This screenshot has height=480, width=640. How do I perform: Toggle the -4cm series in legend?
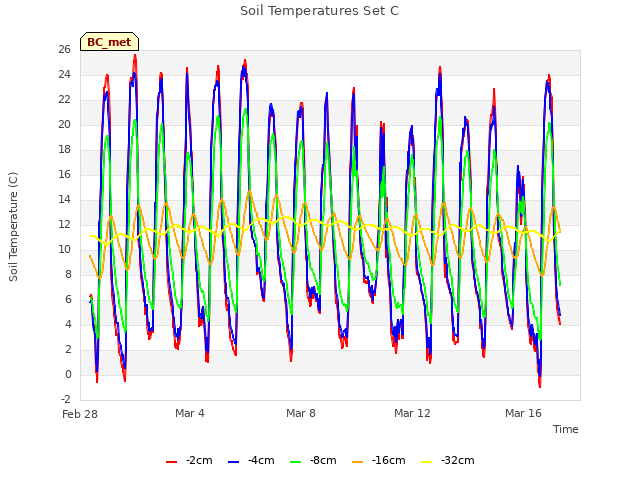(251, 460)
